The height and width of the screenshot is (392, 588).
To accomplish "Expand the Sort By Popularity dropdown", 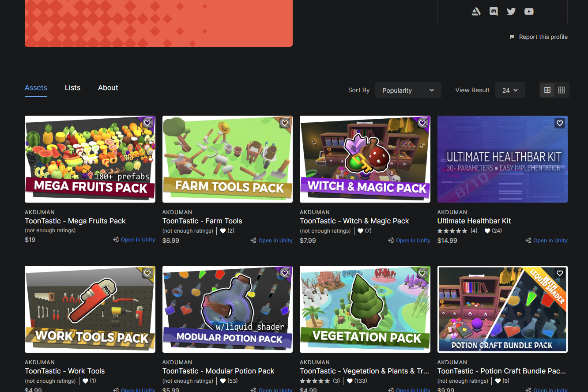I will pos(408,90).
